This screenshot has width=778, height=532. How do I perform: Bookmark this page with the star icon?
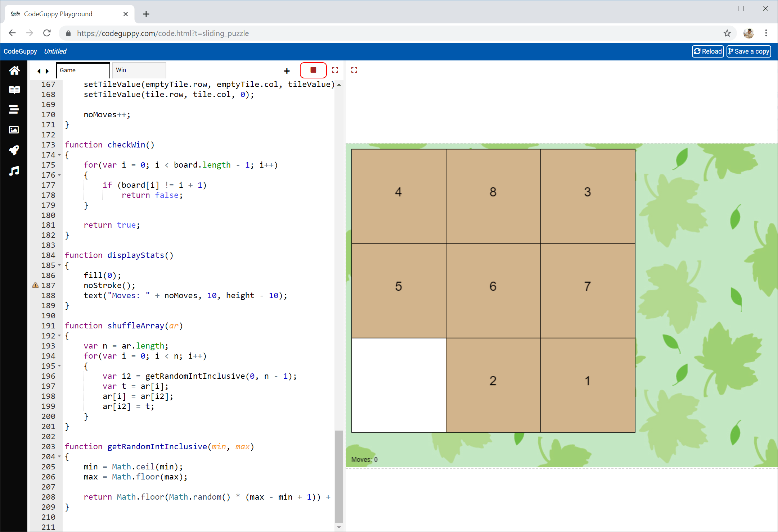[x=727, y=33]
